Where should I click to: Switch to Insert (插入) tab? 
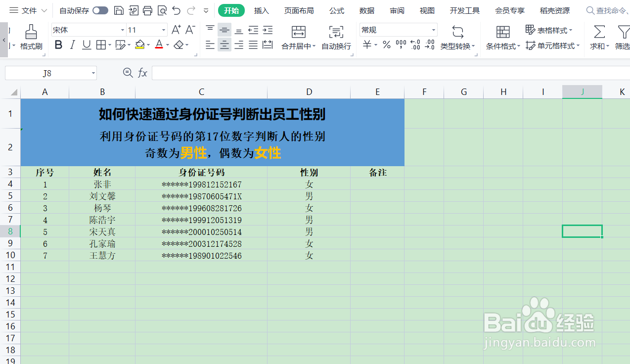tap(262, 10)
